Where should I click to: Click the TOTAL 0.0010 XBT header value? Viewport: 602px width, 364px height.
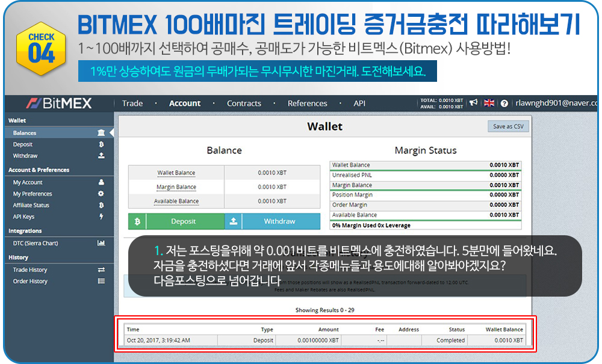click(441, 100)
